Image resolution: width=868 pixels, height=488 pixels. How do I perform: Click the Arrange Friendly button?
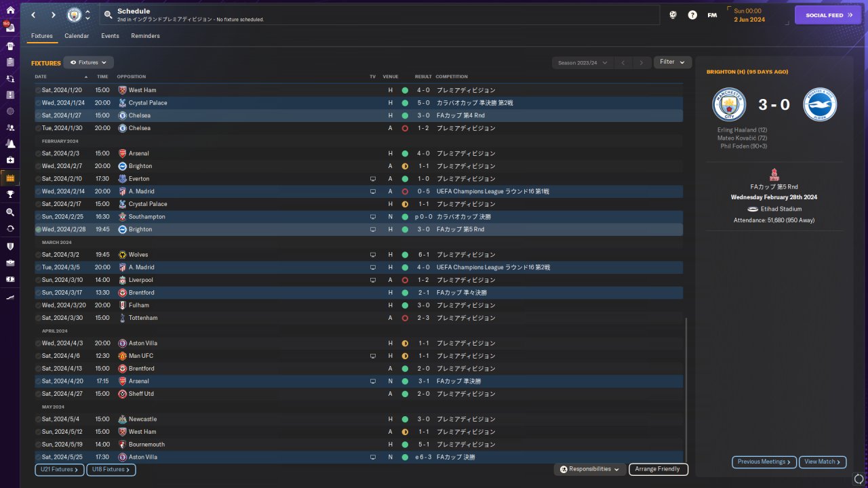(658, 469)
